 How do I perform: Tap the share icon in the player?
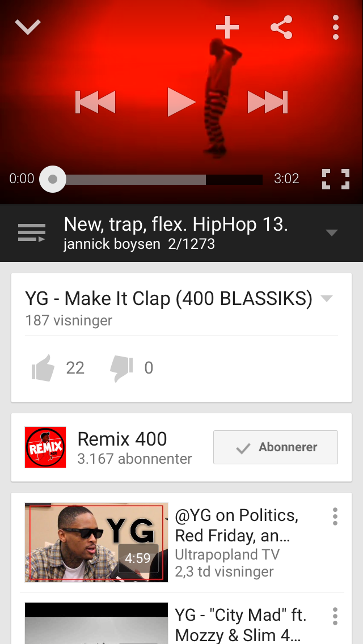281,27
